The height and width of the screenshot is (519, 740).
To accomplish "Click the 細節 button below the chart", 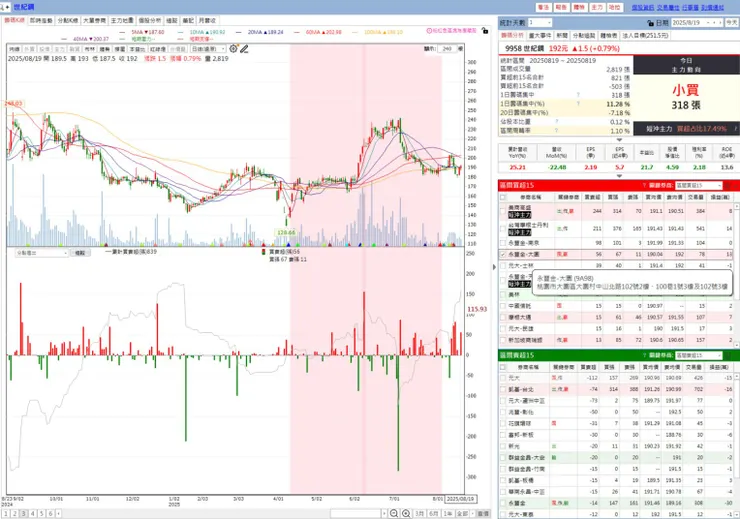I will pos(80,253).
